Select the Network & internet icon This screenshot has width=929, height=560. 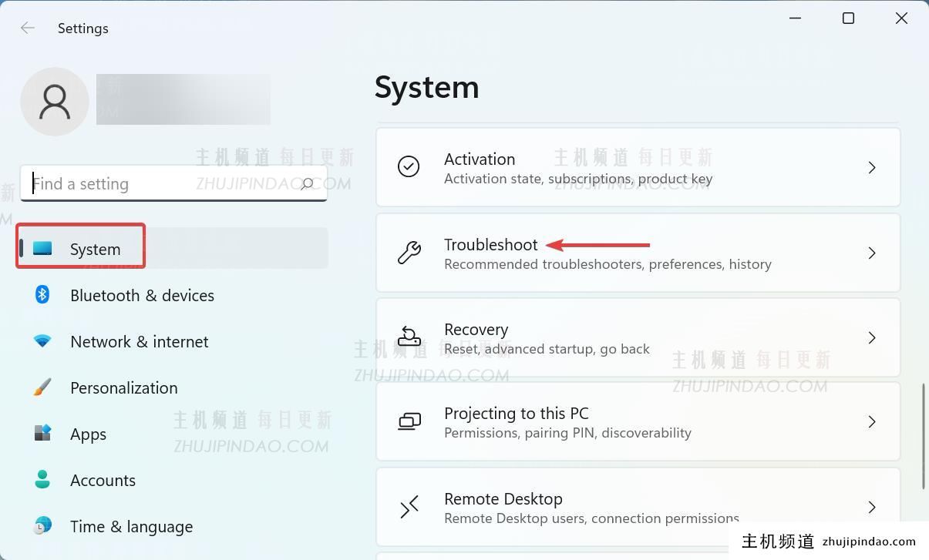point(42,341)
